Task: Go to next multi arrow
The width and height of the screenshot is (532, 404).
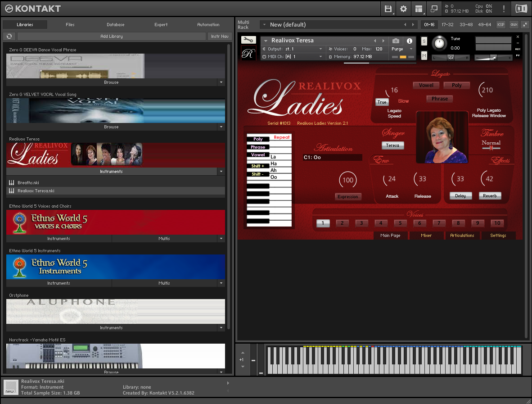Action: pyautogui.click(x=413, y=25)
